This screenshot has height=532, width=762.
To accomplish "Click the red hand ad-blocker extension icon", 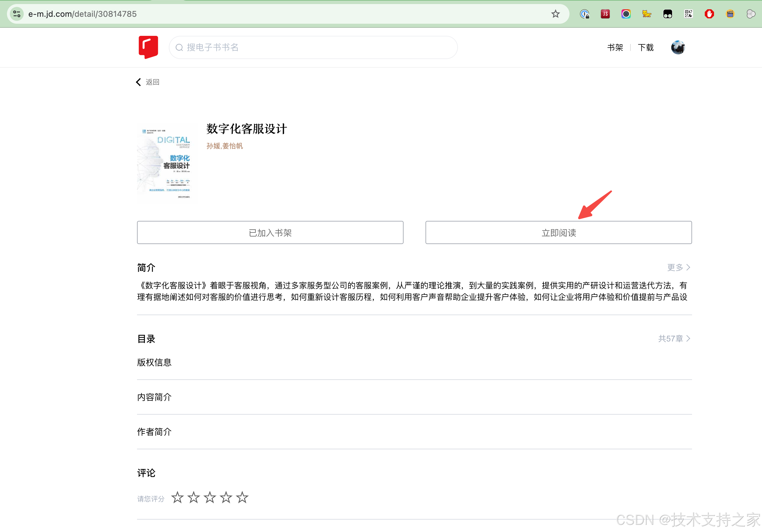I will pyautogui.click(x=709, y=14).
